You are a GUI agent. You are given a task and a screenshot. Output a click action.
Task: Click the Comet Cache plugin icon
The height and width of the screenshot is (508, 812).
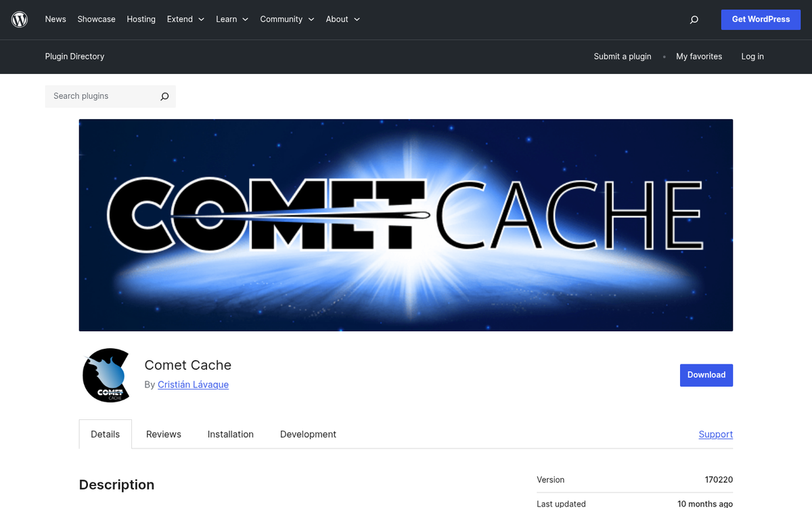[106, 375]
